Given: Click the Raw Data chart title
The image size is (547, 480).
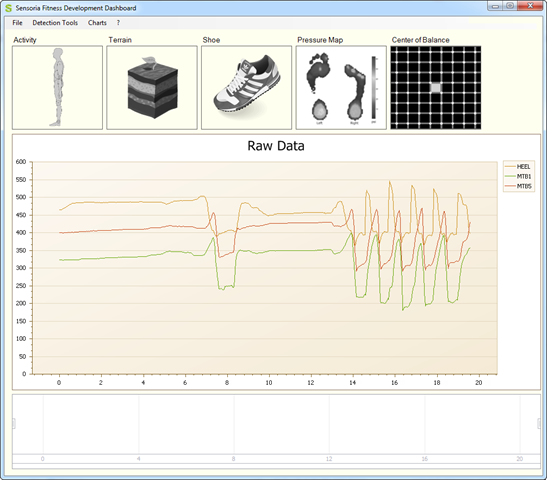Looking at the screenshot, I should (276, 146).
